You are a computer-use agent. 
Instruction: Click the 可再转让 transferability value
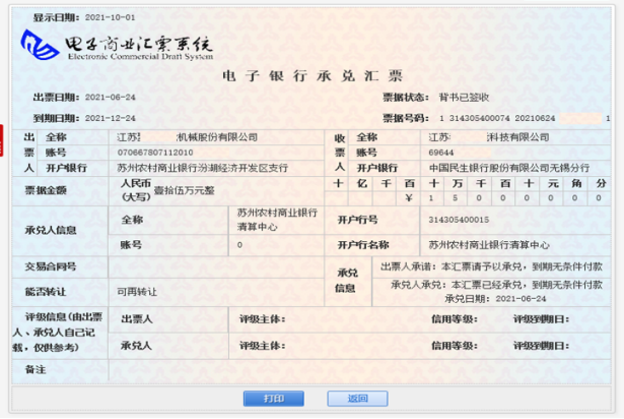137,290
